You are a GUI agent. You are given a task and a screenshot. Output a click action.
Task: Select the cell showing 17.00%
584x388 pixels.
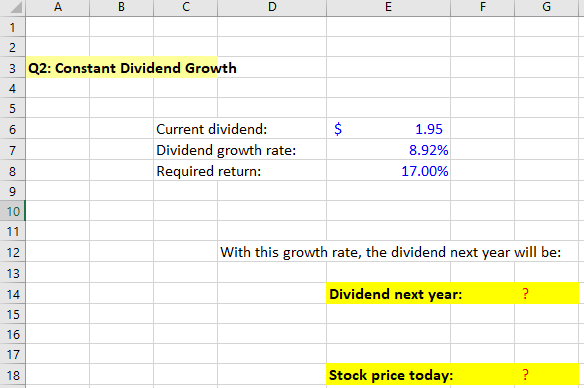coord(388,171)
